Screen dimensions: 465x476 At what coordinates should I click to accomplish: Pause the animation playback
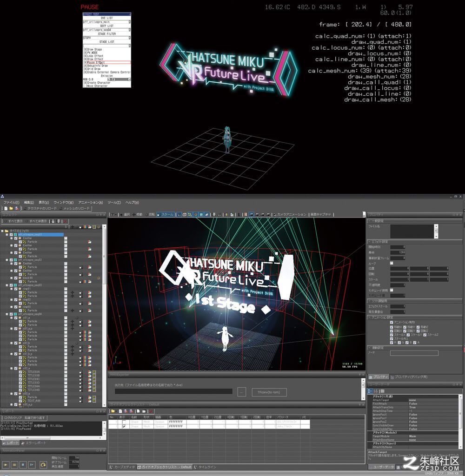click(x=14, y=465)
